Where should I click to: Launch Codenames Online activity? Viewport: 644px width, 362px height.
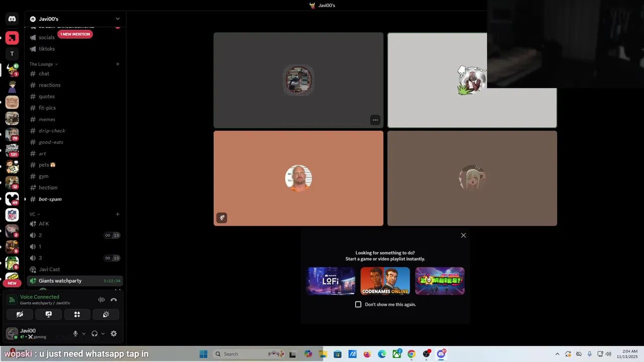[x=385, y=281]
